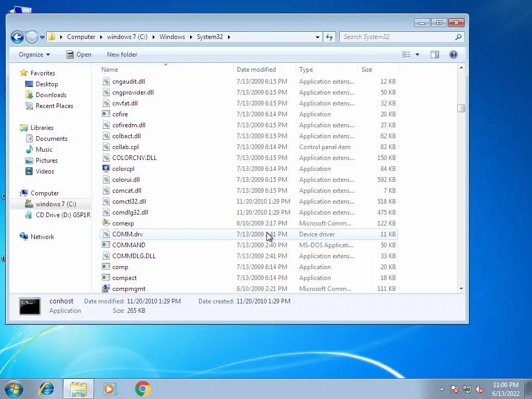Select the COMMDLG.DLL file name
532x399 pixels.
[134, 256]
